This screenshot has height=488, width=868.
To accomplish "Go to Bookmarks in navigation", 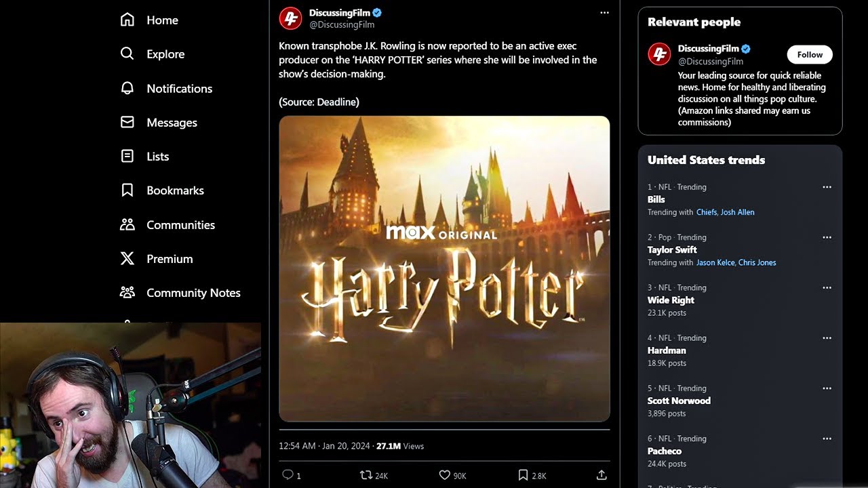I will (x=175, y=190).
